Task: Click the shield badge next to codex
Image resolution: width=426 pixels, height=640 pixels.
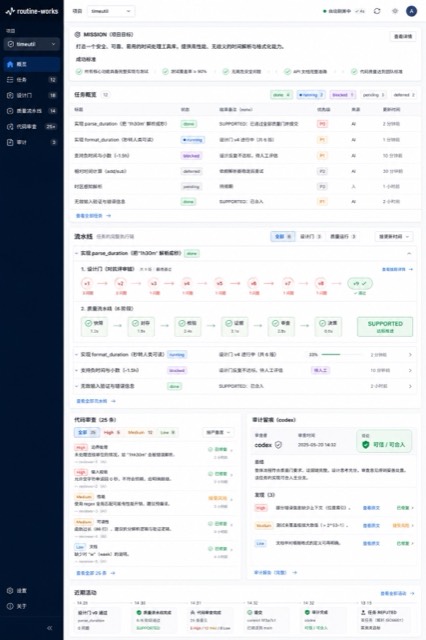Action: (278, 445)
